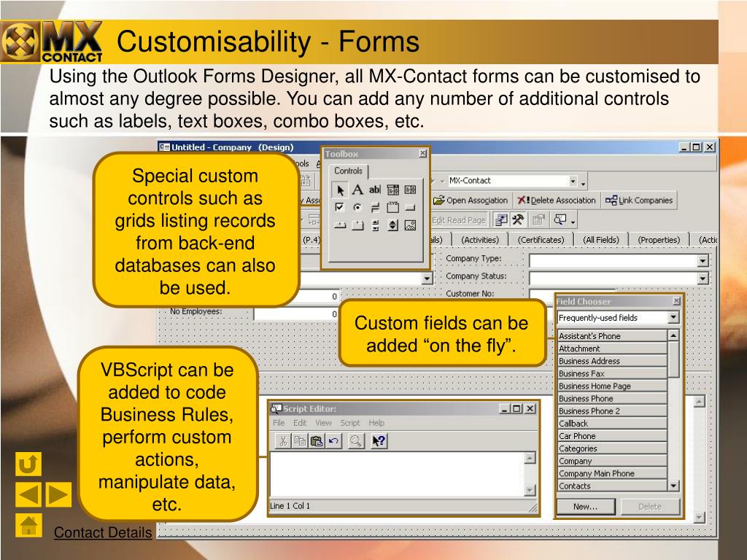Switch to the (Certificates) tab
Viewport: 747px width, 560px height.
tap(541, 240)
